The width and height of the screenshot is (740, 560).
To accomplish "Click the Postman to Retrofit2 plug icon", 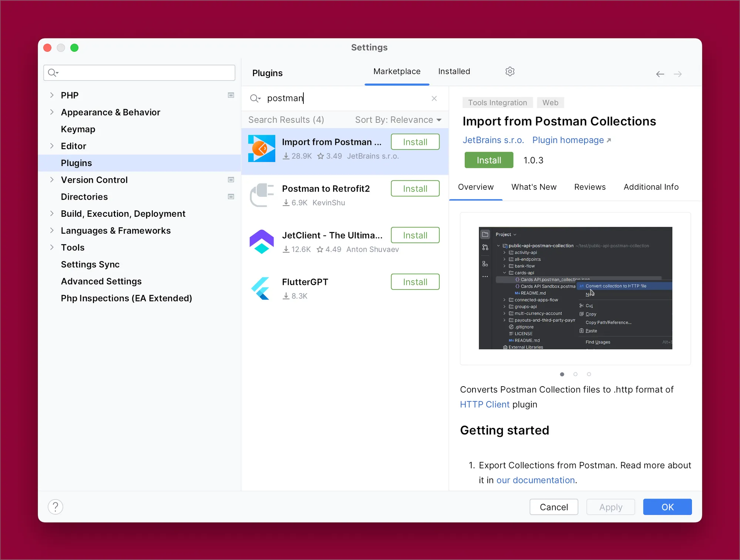I will pos(262,195).
